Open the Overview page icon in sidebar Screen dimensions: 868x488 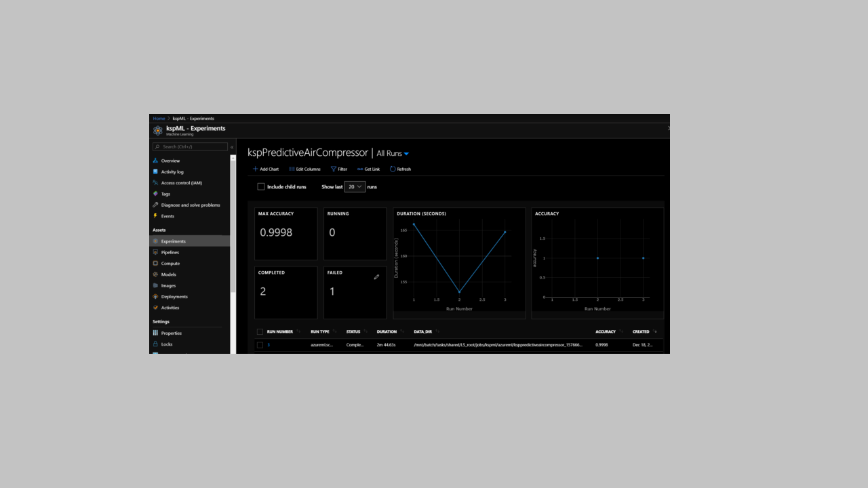(x=155, y=161)
